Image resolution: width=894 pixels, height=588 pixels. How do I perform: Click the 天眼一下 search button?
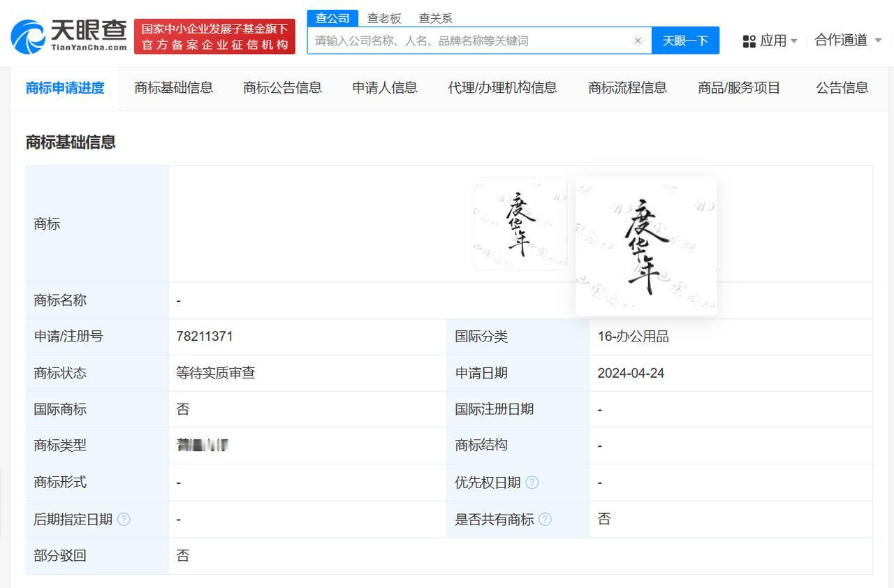coord(685,41)
